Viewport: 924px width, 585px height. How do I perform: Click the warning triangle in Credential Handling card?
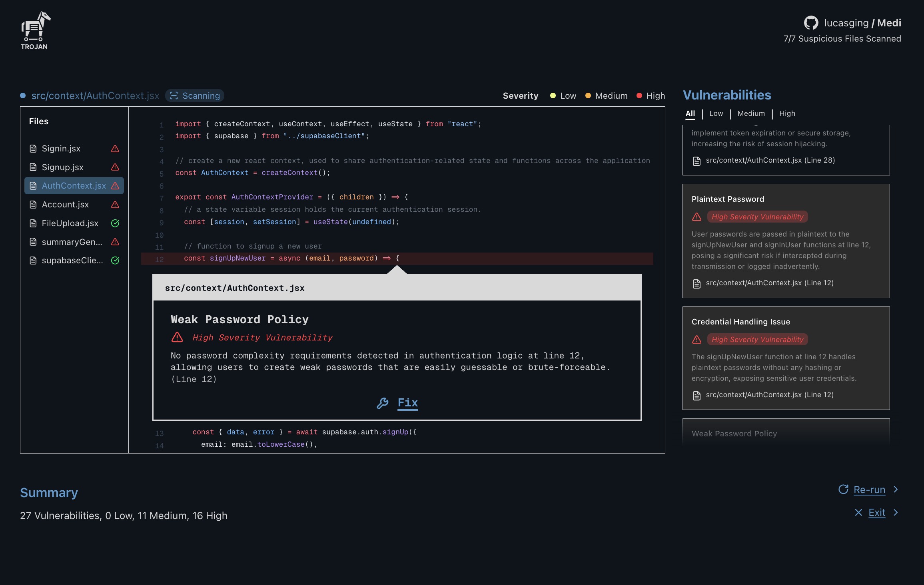point(696,340)
